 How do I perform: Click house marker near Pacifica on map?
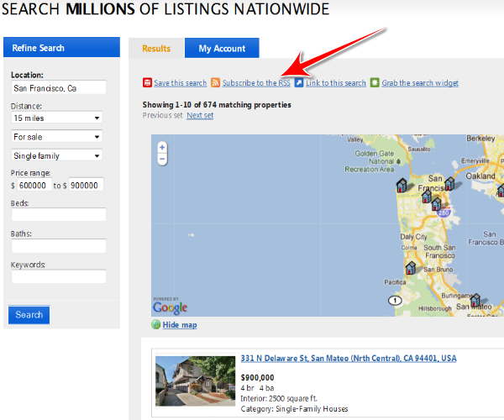[411, 268]
